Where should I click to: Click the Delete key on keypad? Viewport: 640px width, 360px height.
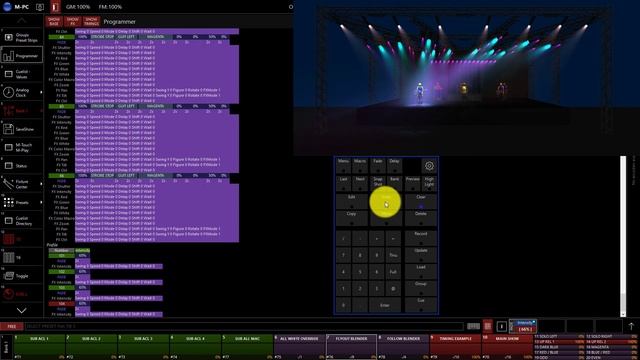point(421,218)
